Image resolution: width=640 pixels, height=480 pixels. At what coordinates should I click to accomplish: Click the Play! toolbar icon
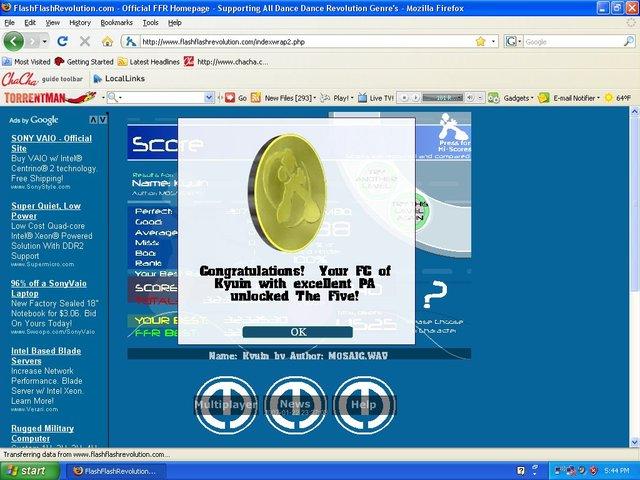[x=325, y=98]
